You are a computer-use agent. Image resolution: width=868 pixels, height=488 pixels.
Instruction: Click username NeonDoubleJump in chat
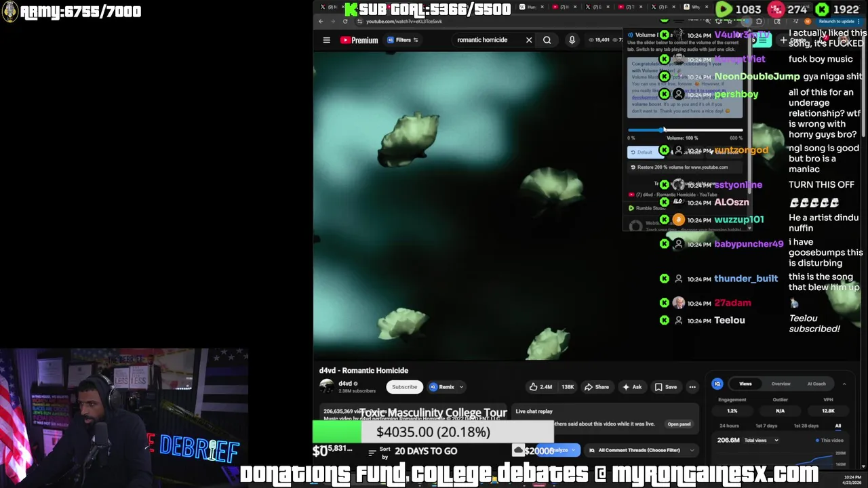coord(757,77)
